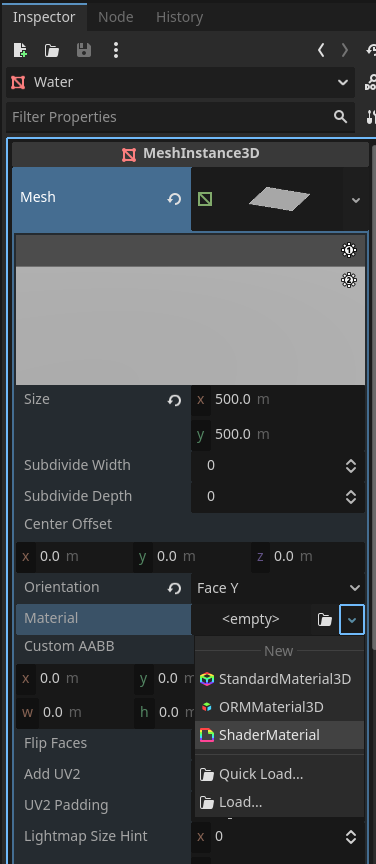Click the Flip Faces label
Screen dimensions: 376x864
pyautogui.click(x=56, y=743)
